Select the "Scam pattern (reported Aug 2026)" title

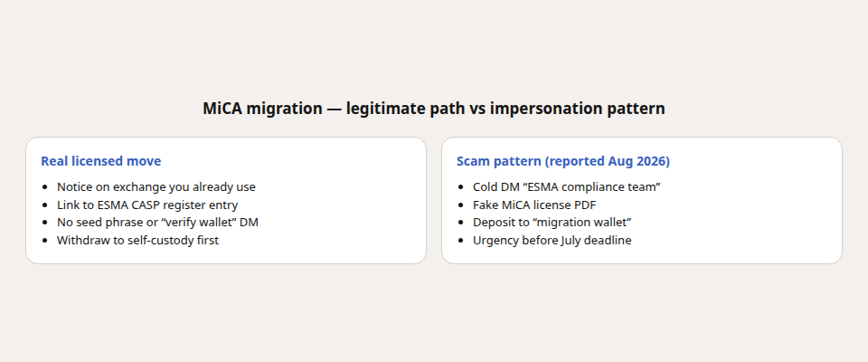tap(563, 161)
